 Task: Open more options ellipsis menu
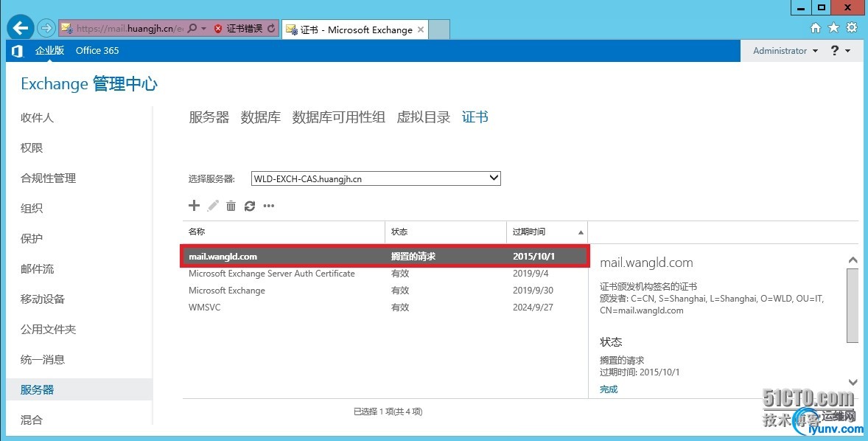point(269,206)
